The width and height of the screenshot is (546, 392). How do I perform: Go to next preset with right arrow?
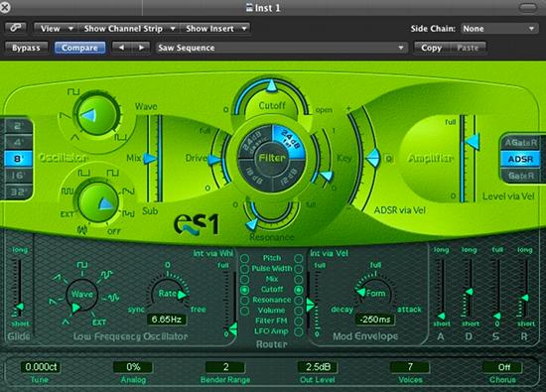[x=141, y=48]
